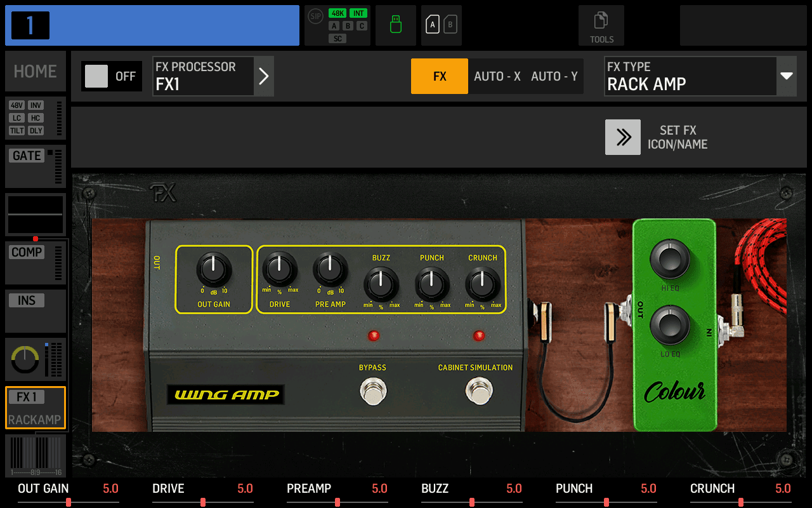Click the Colour pedal logo
Screen dimensions: 812x508
point(675,391)
